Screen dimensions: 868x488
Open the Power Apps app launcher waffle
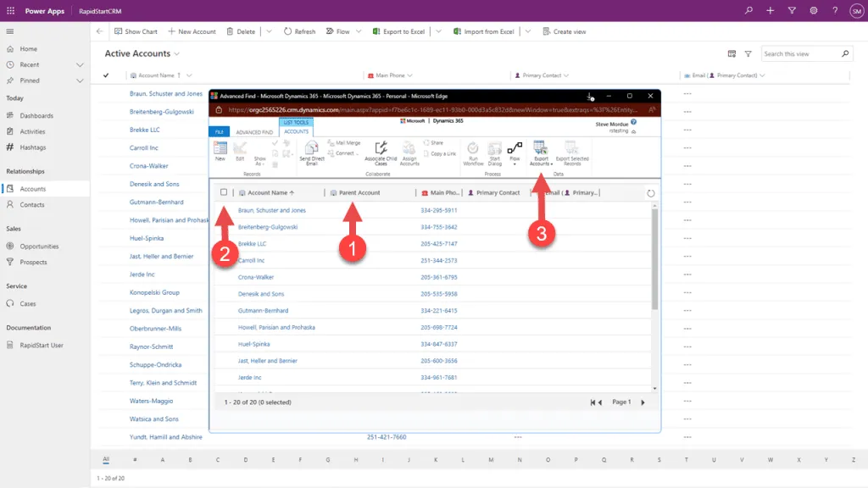10,10
